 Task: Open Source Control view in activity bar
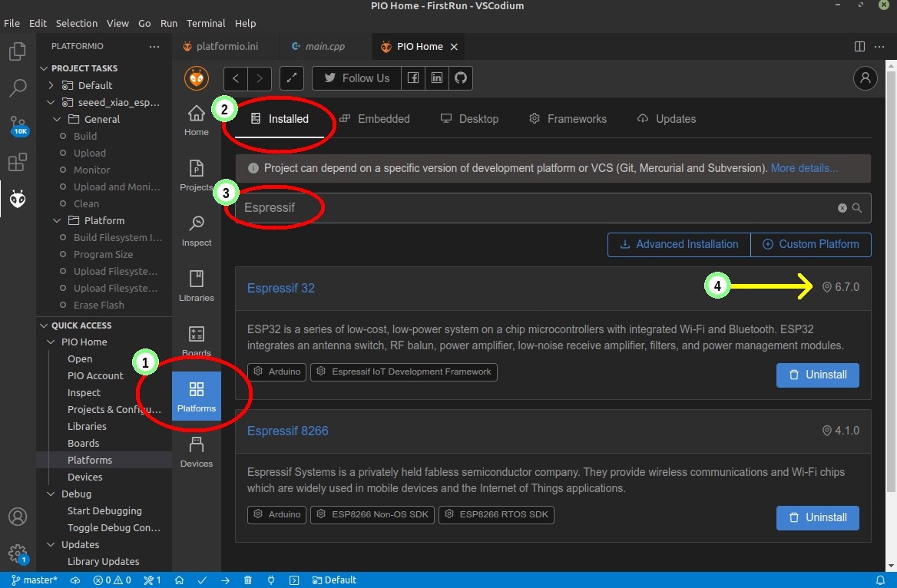tap(18, 125)
